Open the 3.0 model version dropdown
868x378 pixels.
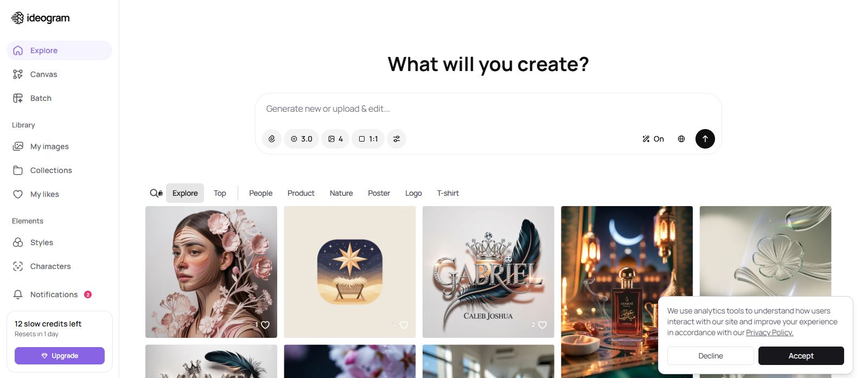click(x=301, y=139)
